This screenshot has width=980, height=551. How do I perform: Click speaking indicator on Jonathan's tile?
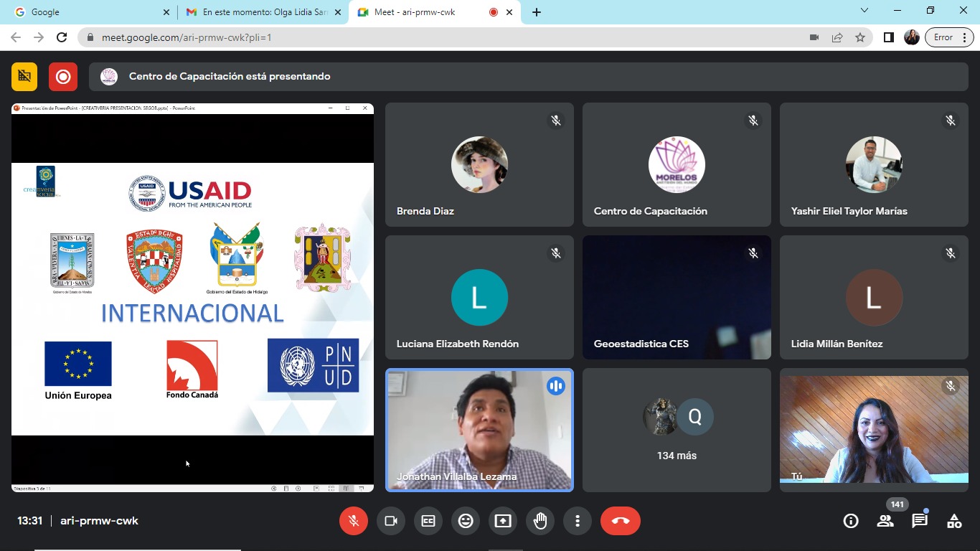[556, 386]
